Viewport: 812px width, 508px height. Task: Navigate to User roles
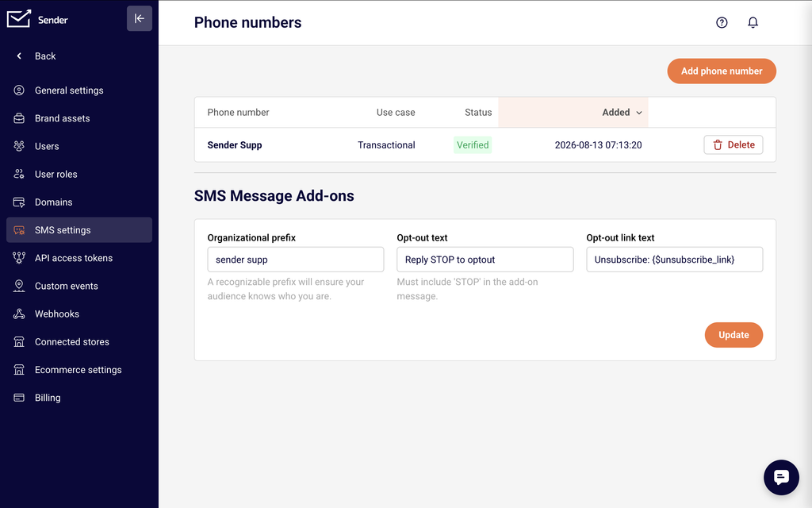point(79,174)
